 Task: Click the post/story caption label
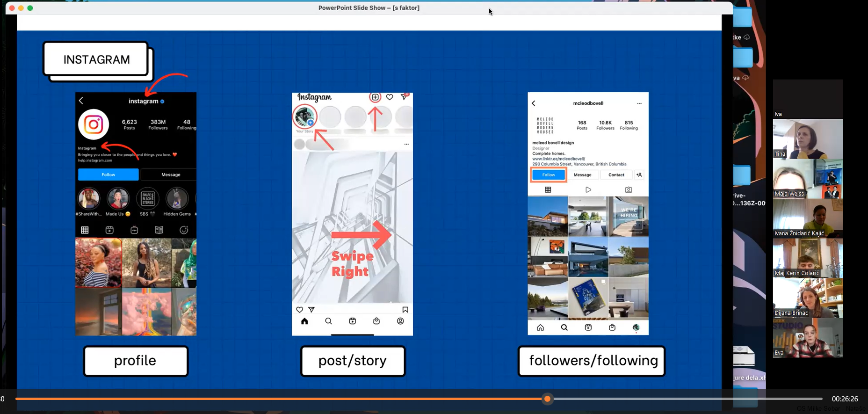click(353, 361)
